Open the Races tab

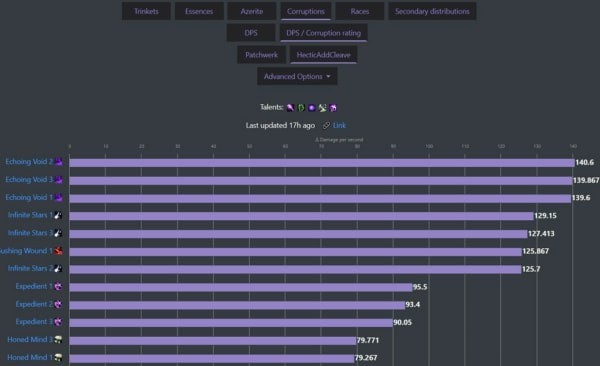[360, 11]
